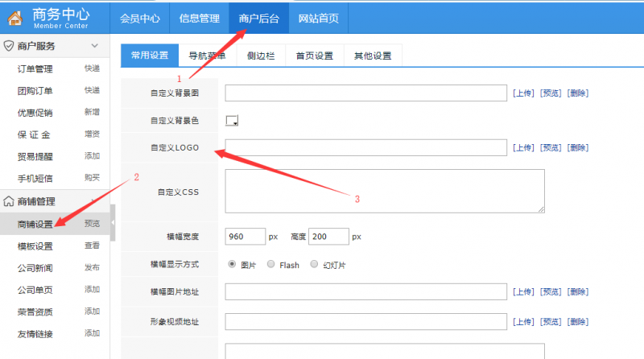Viewport: 644px width, 359px height.
Task: Open 公司单页 in the sidebar
Action: click(x=35, y=290)
